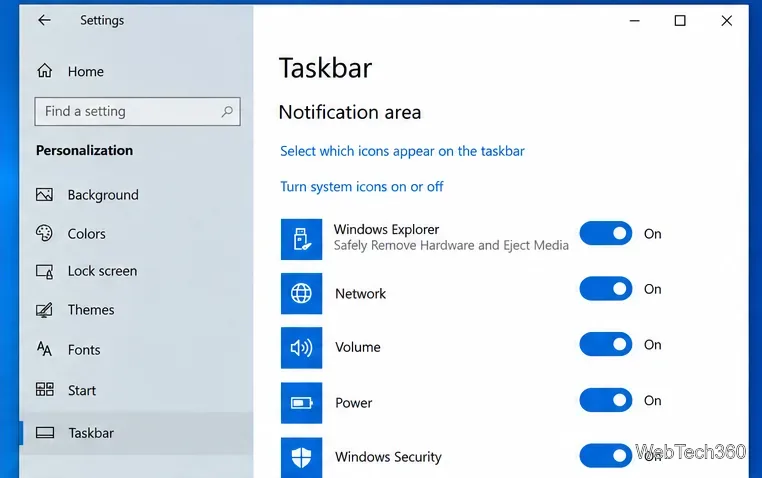The width and height of the screenshot is (762, 478).
Task: Click the Windows Explorer USB icon tile
Action: (x=301, y=239)
